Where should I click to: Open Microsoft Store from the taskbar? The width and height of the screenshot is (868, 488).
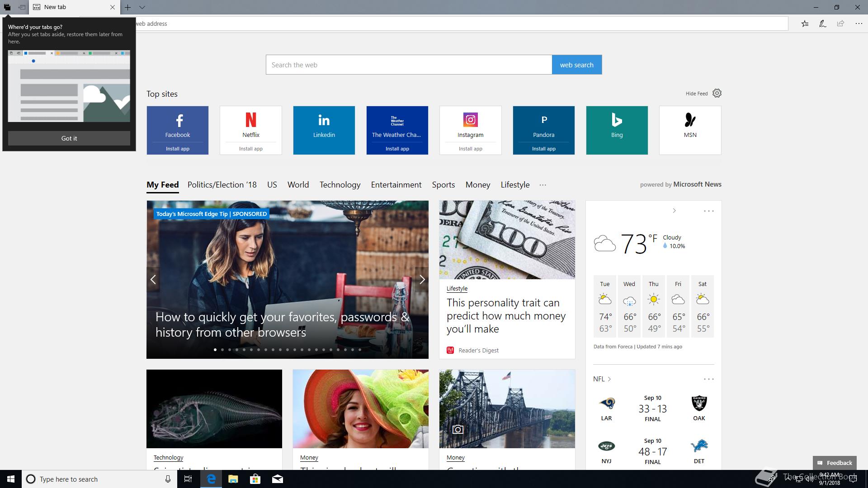(x=255, y=479)
